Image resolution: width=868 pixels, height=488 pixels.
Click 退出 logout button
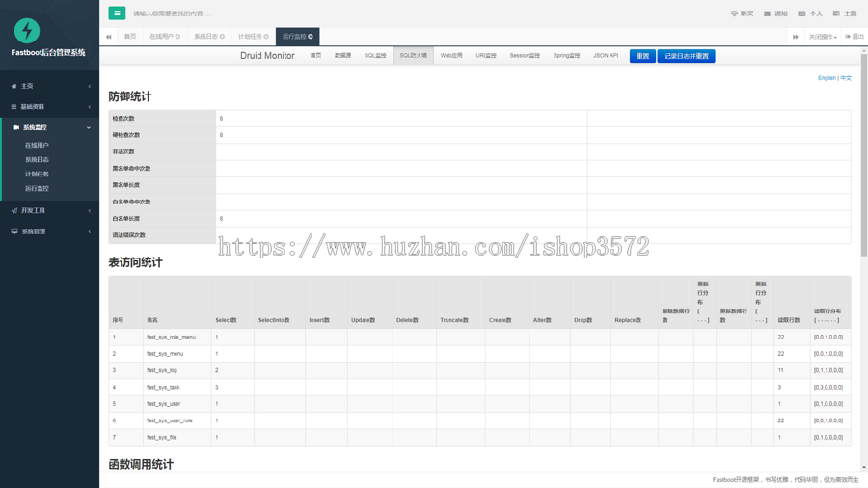[854, 37]
